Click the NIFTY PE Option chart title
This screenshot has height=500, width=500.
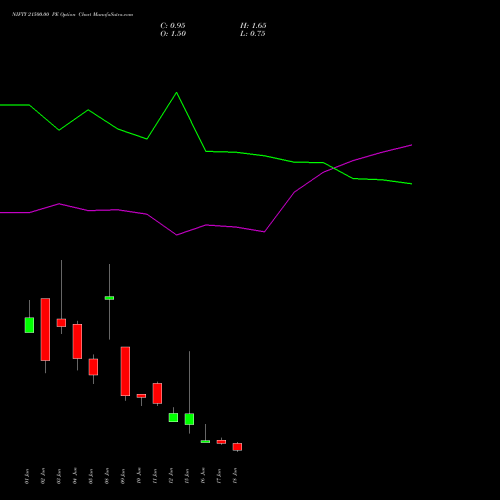coord(72,14)
